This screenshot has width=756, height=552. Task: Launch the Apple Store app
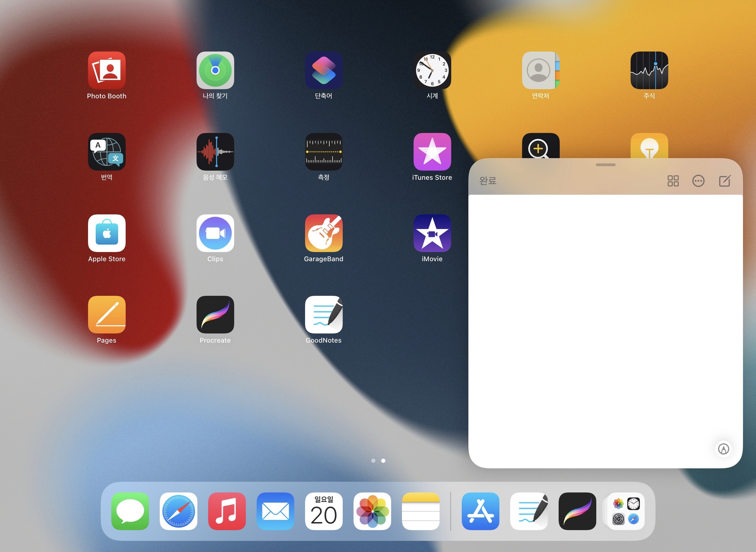coord(107,233)
